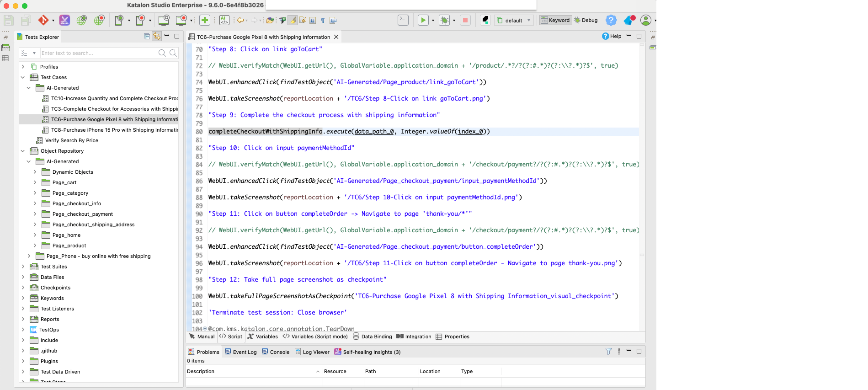Start Record Web globe icon
The width and height of the screenshot is (868, 390).
click(x=99, y=20)
